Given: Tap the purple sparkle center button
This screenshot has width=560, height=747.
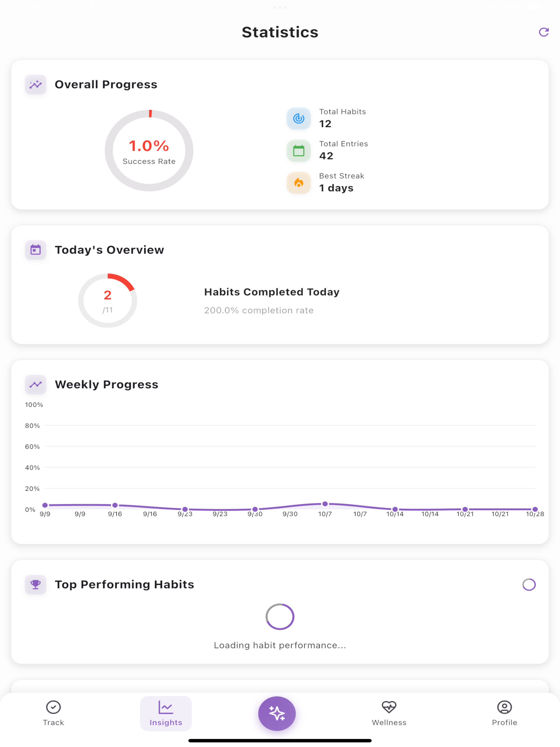Looking at the screenshot, I should [277, 713].
